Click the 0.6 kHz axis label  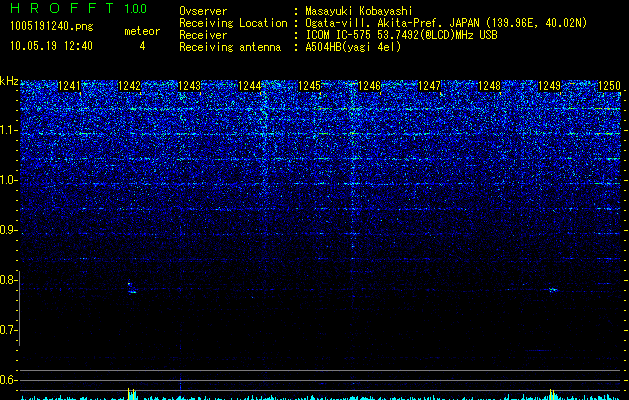pyautogui.click(x=9, y=380)
